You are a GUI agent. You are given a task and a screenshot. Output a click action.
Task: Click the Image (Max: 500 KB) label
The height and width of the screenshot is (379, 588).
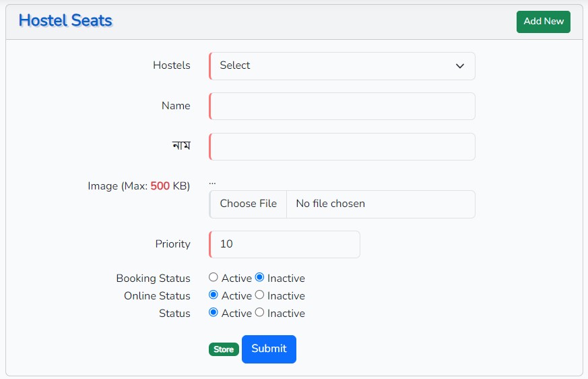(x=139, y=185)
